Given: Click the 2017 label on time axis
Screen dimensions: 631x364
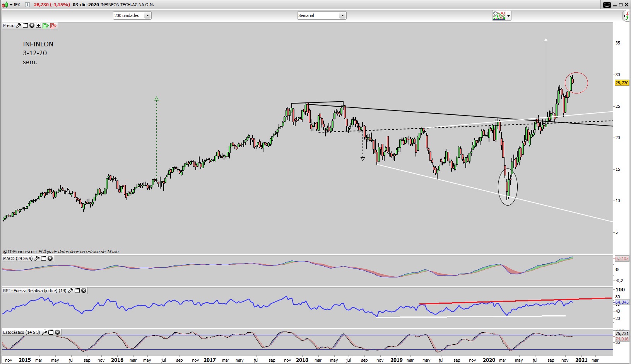Looking at the screenshot, I should [x=210, y=360].
